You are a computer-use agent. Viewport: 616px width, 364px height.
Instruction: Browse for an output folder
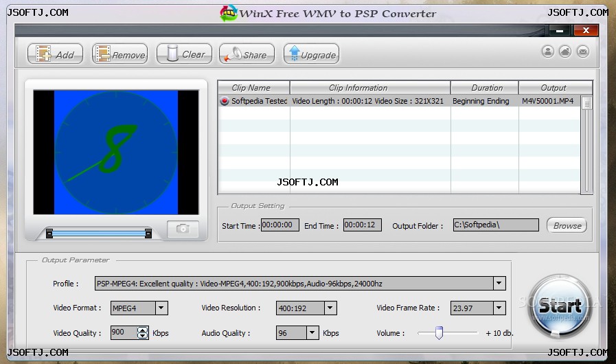pyautogui.click(x=567, y=226)
